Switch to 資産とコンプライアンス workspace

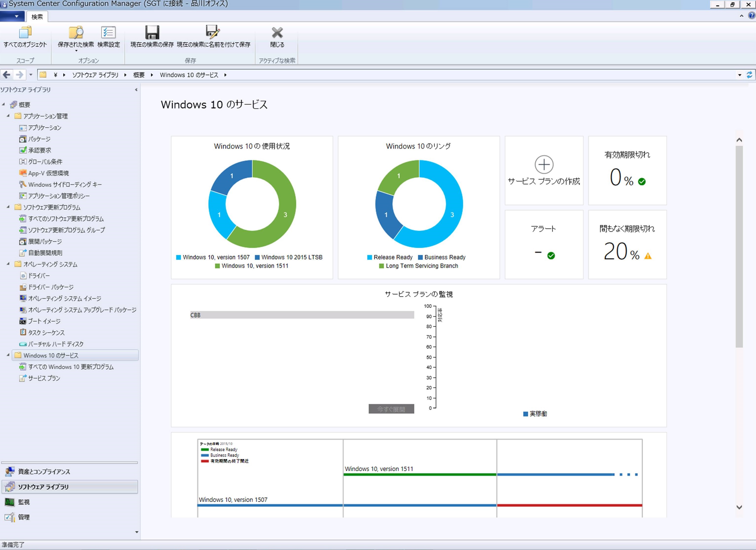70,471
